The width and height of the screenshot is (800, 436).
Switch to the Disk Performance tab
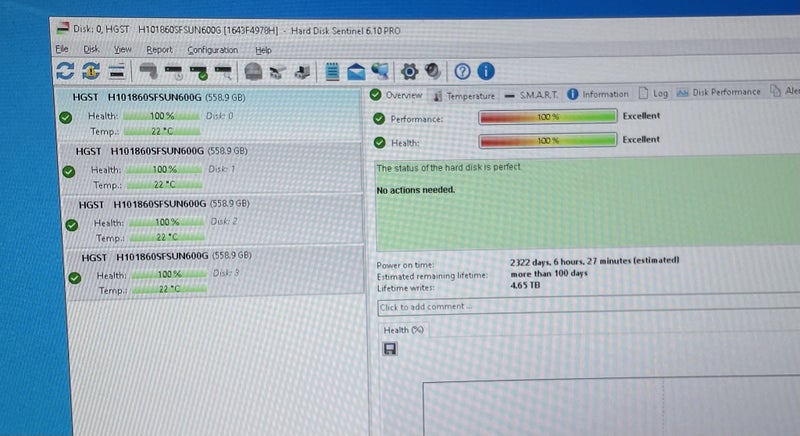point(718,92)
